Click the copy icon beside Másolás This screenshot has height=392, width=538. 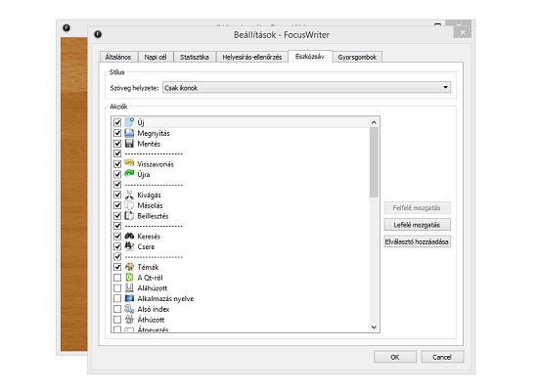[x=129, y=205]
